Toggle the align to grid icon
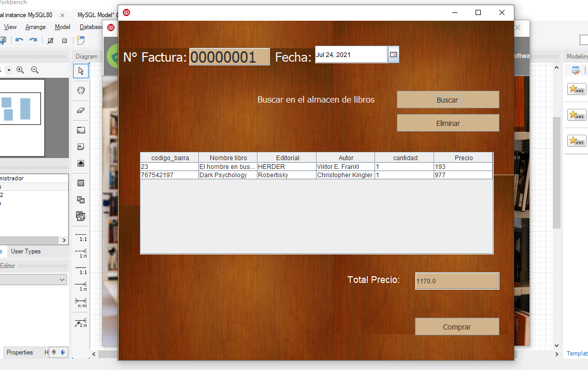588x370 pixels. click(x=65, y=40)
